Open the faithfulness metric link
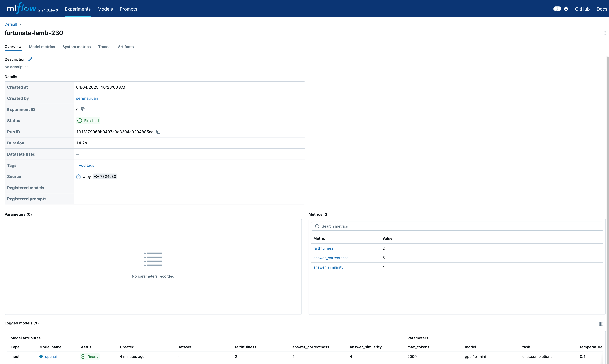This screenshot has width=609, height=364. pos(323,248)
